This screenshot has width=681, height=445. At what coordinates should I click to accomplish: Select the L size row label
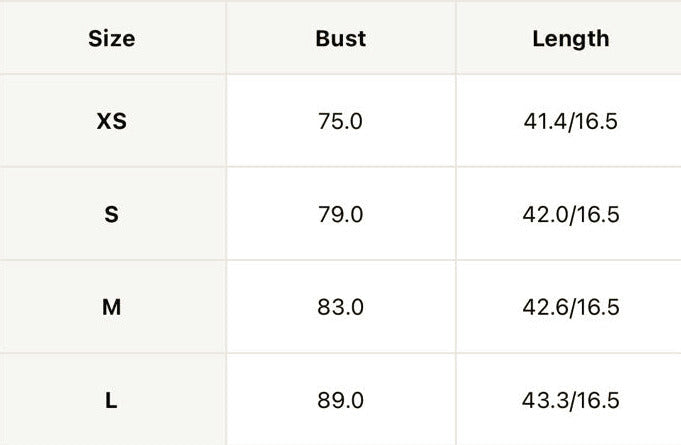[111, 400]
